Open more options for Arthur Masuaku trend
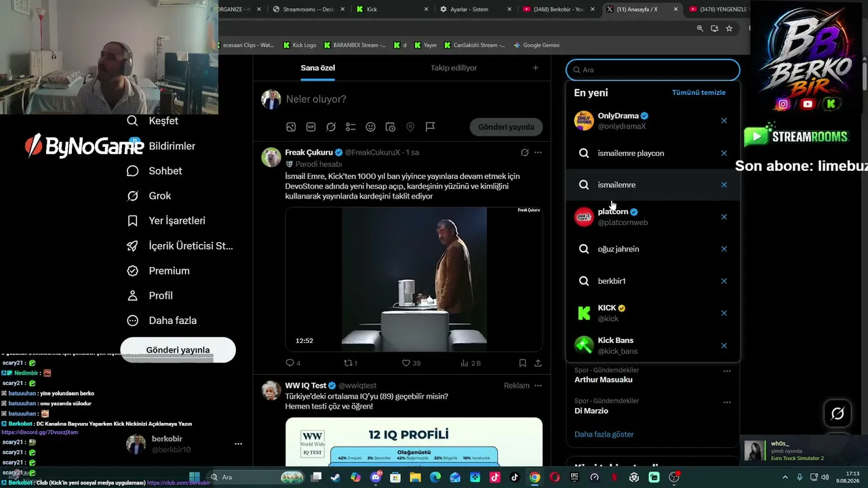The width and height of the screenshot is (868, 488). (x=727, y=371)
